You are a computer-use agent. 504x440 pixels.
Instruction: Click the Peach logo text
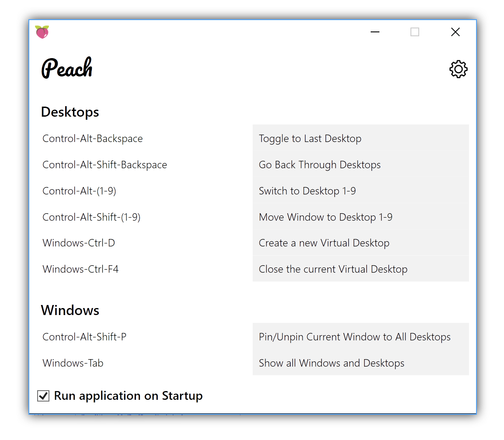[67, 68]
